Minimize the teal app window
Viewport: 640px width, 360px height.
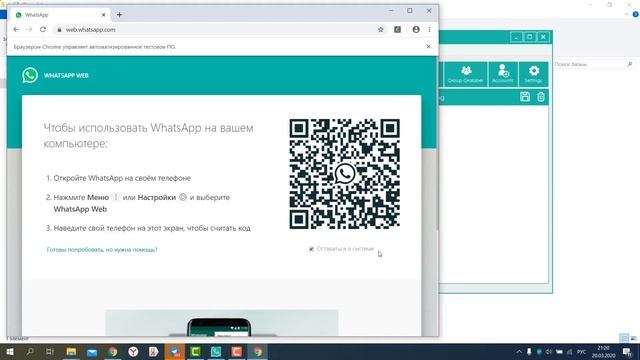pos(516,37)
